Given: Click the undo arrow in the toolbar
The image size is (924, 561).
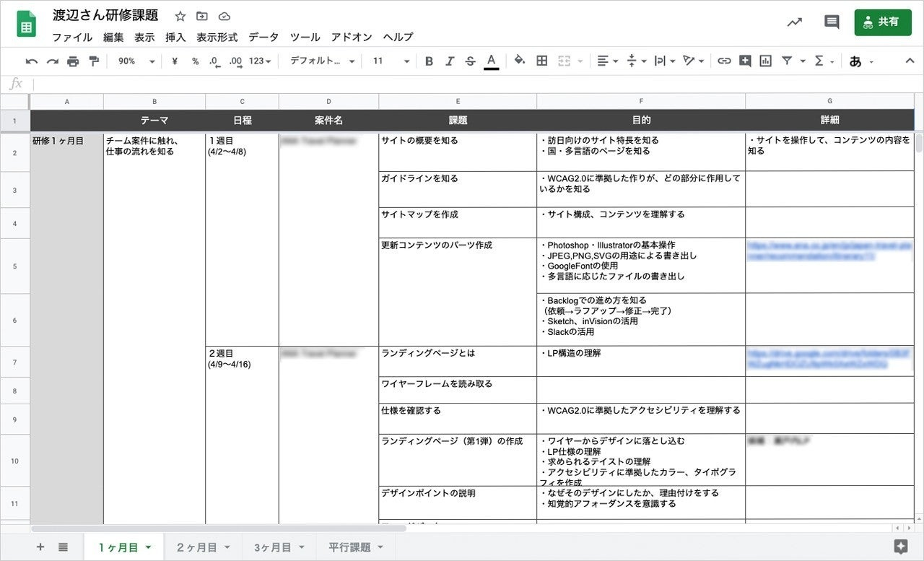Looking at the screenshot, I should tap(32, 61).
